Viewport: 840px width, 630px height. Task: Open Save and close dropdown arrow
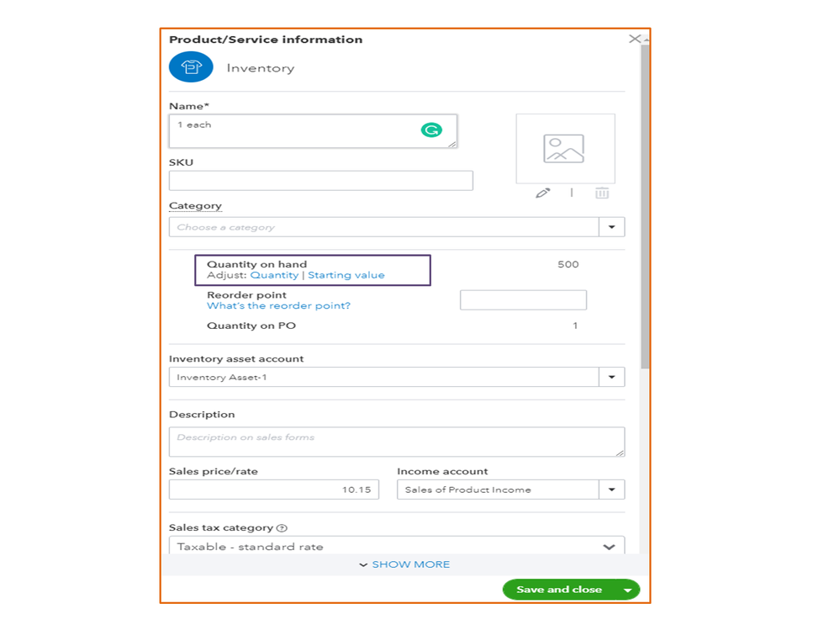pyautogui.click(x=627, y=590)
